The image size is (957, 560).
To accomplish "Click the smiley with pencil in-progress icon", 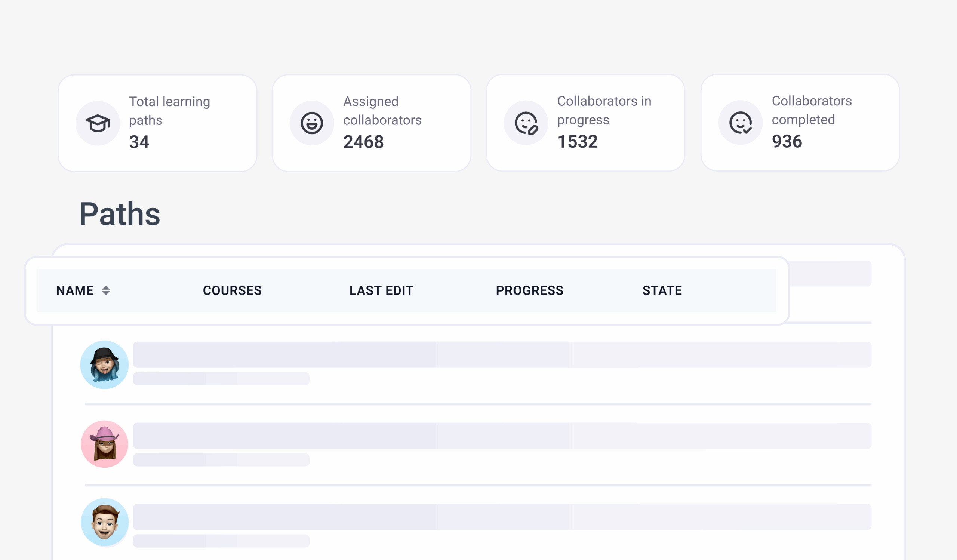I will pos(526,123).
